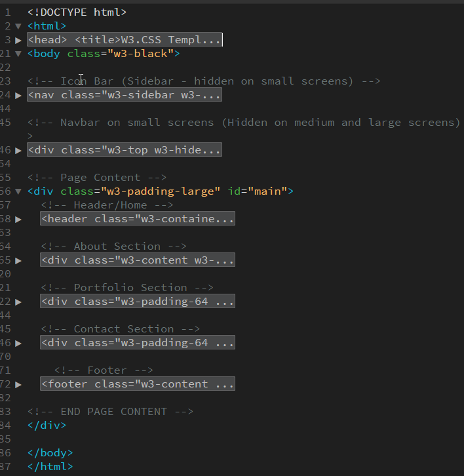Expand the Contact Section div arrow

click(18, 343)
